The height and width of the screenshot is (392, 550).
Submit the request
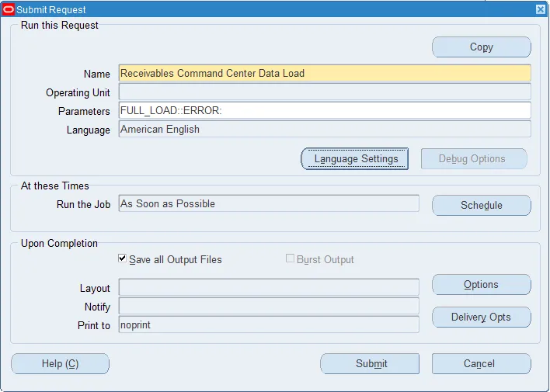coord(370,363)
